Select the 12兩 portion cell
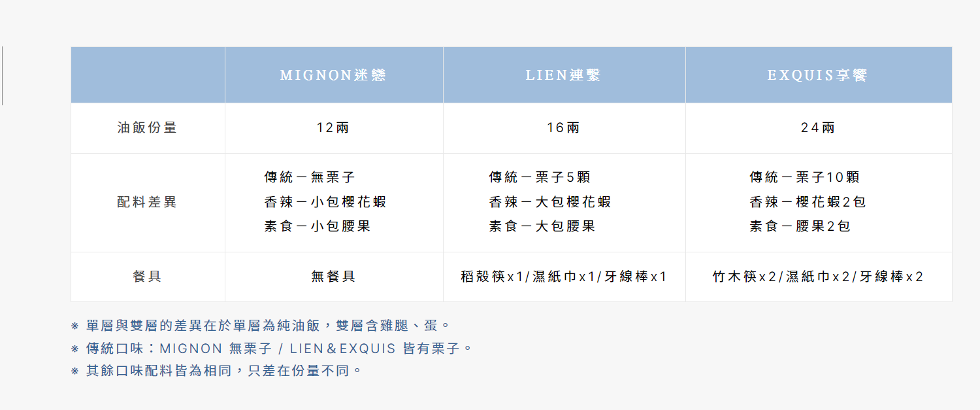This screenshot has width=980, height=410. click(333, 128)
